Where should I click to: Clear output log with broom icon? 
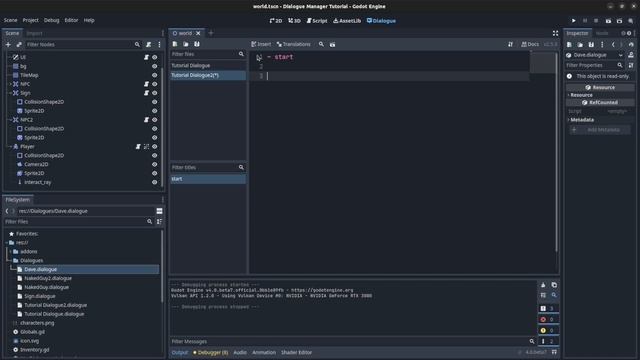pos(543,285)
